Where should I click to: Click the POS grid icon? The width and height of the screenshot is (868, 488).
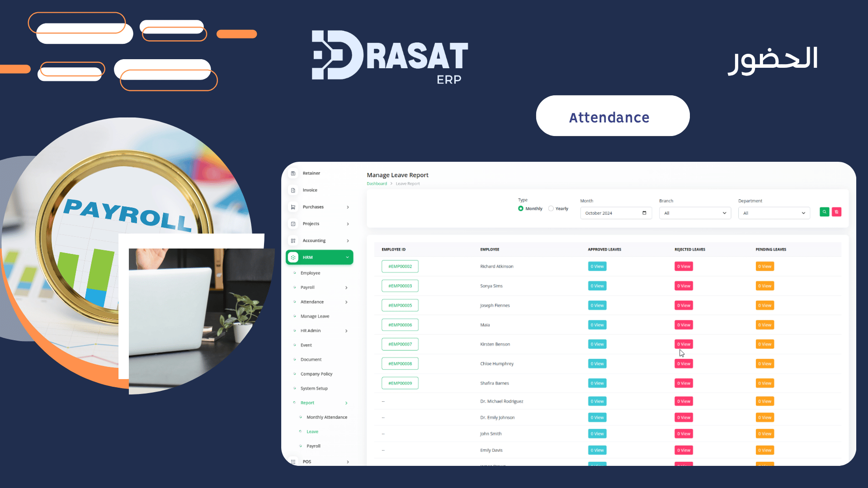[293, 461]
